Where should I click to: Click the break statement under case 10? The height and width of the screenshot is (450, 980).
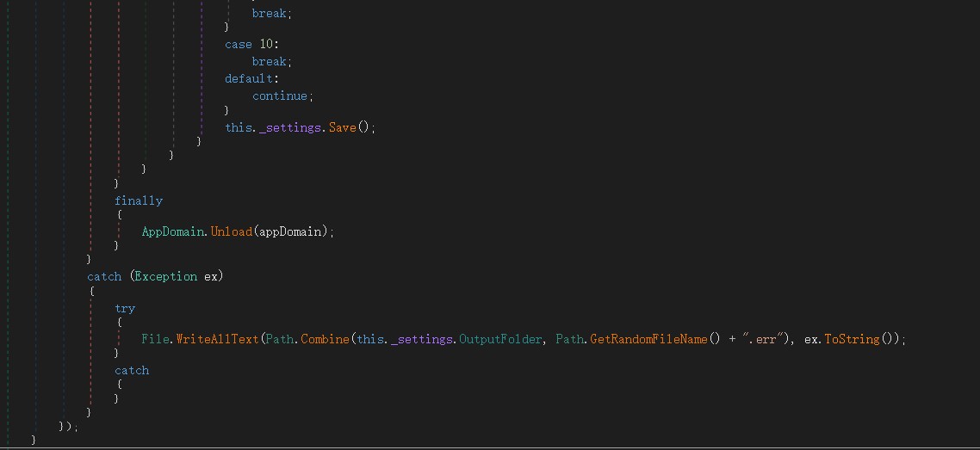pyautogui.click(x=270, y=61)
